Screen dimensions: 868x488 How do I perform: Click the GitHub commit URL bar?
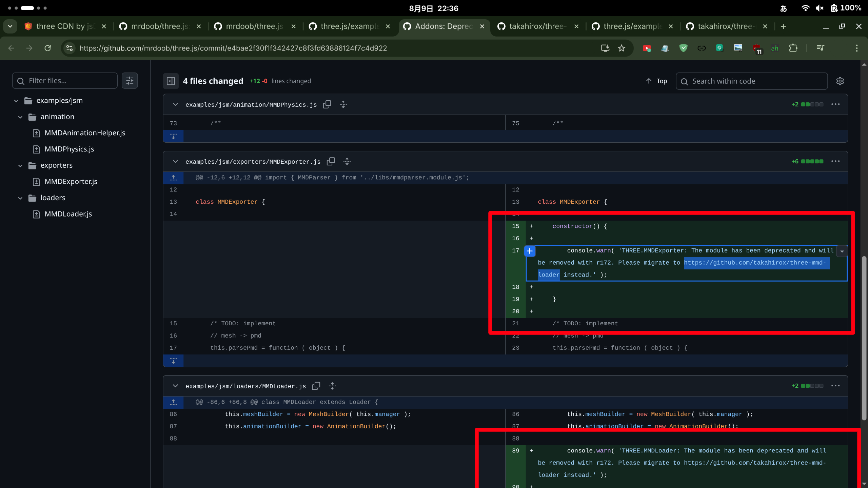point(233,48)
